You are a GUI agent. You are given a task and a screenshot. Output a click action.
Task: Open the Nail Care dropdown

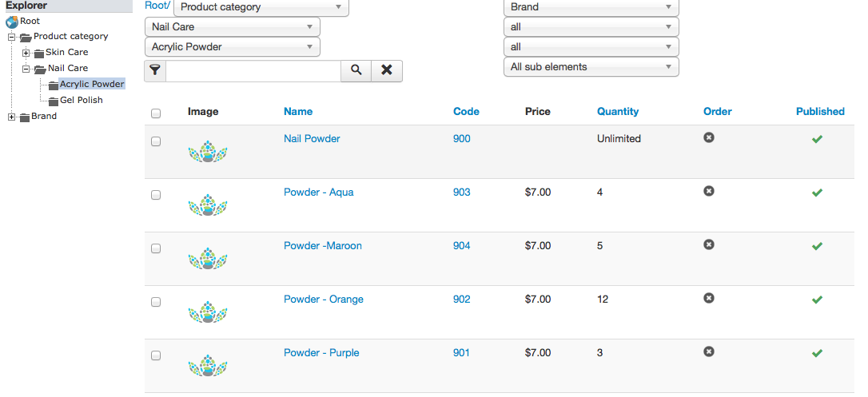tap(232, 26)
